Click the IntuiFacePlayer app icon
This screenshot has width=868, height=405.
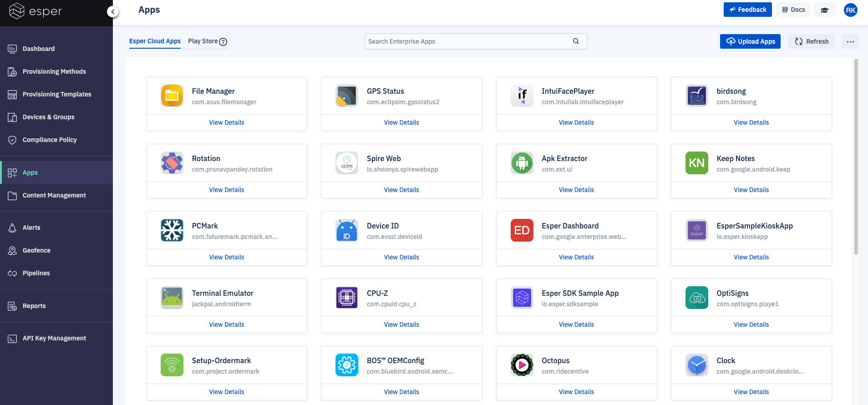522,96
